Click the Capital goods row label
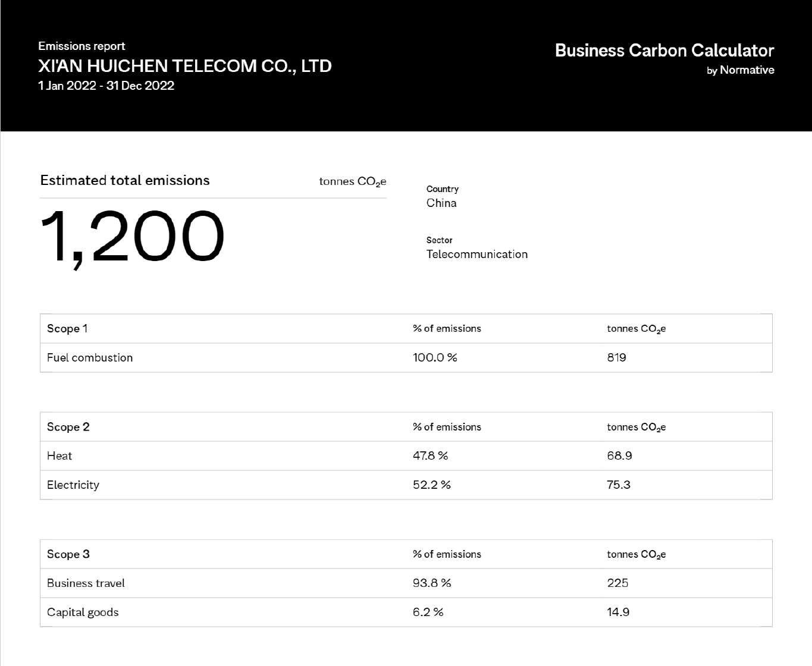812x666 pixels. (x=83, y=612)
